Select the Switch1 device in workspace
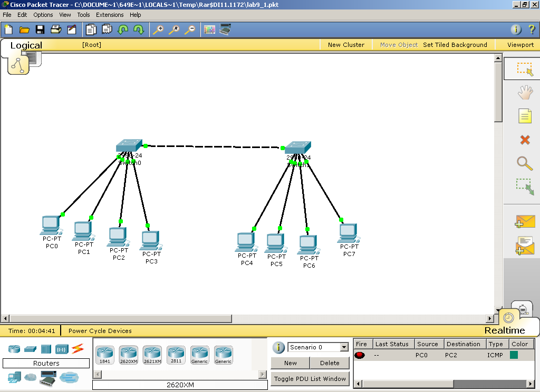Image resolution: width=540 pixels, height=392 pixels. (298, 148)
